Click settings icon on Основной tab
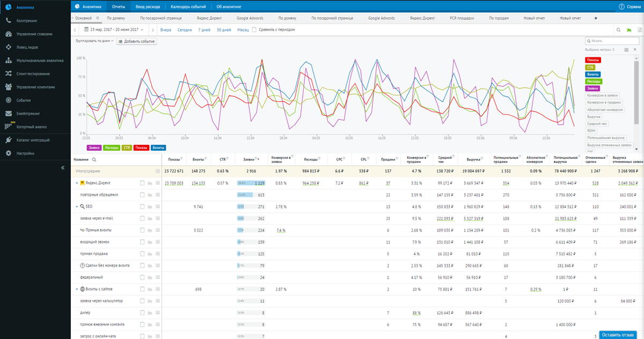This screenshot has height=339, width=644. coord(97,18)
